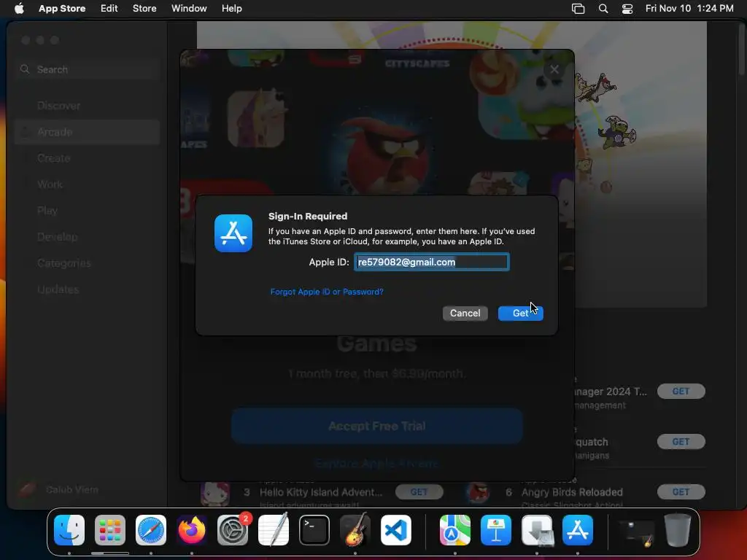This screenshot has width=747, height=560.
Task: Select Play in the sidebar
Action: point(87,211)
